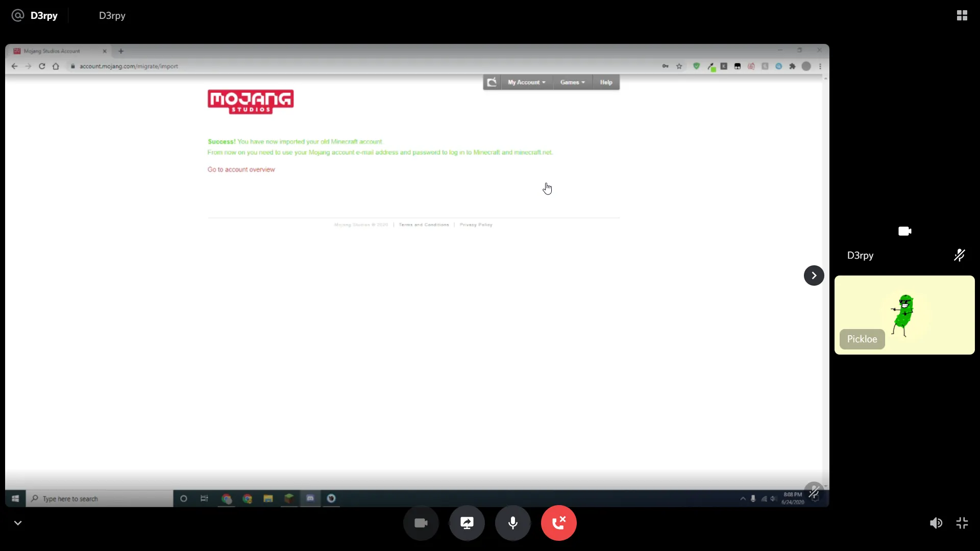Disconnect from the call with red button
Screen dimensions: 980x551
point(558,523)
